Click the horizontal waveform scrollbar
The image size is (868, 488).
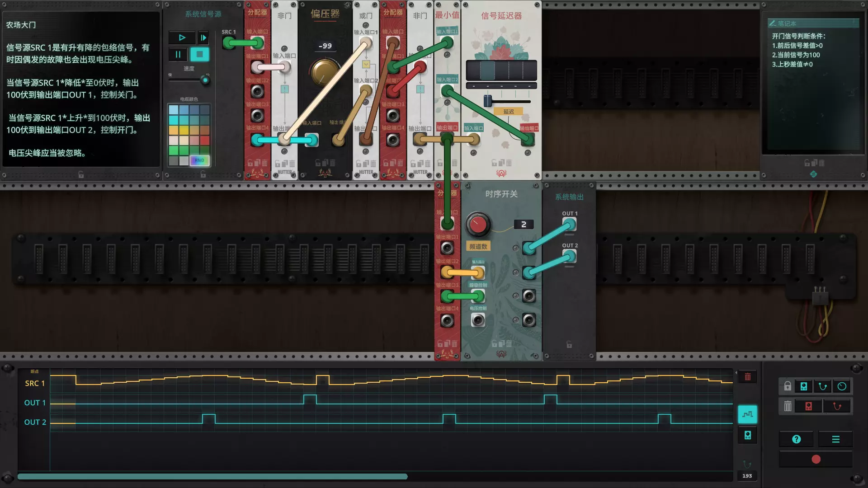212,477
